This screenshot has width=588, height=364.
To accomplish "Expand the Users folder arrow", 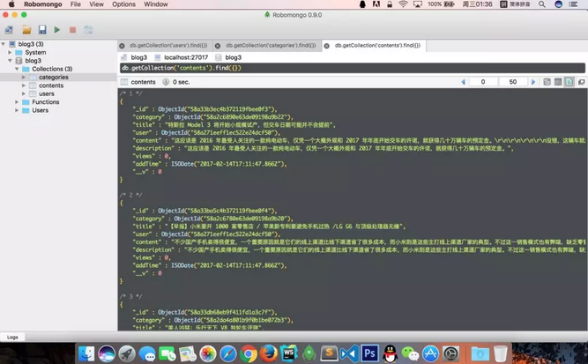I will tap(17, 110).
